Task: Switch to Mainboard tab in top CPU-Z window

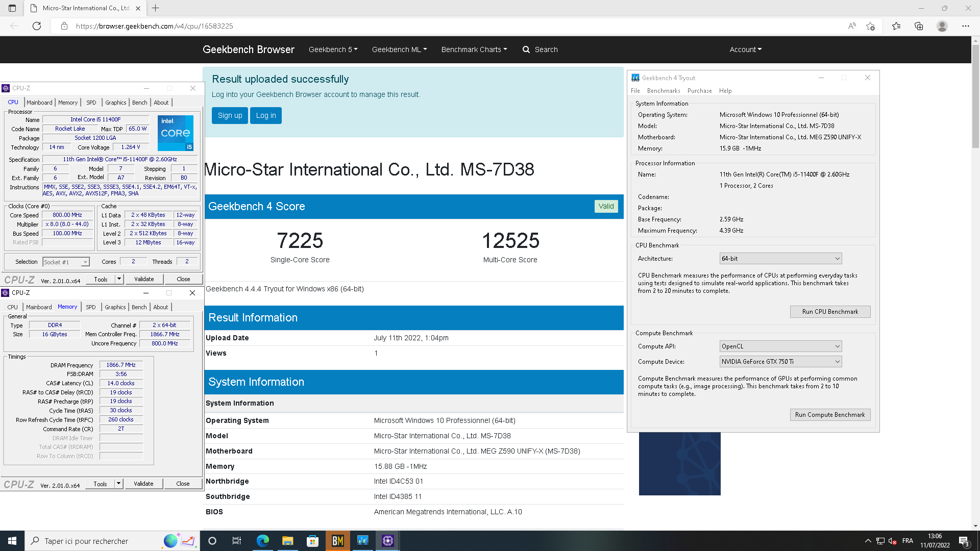Action: pos(39,103)
